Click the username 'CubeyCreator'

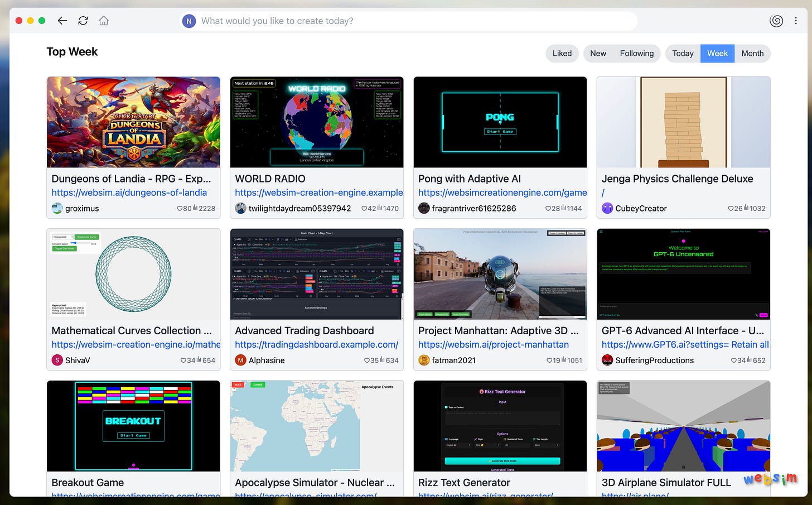(x=641, y=209)
